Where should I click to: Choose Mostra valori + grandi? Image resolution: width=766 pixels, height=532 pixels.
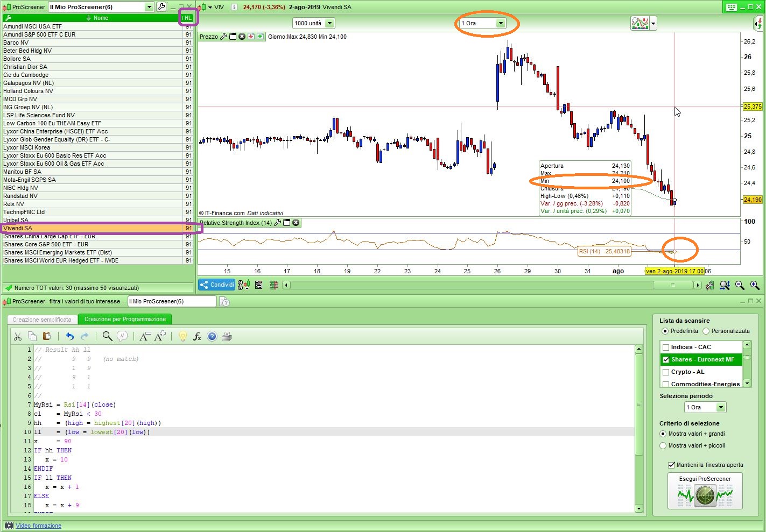(x=663, y=434)
